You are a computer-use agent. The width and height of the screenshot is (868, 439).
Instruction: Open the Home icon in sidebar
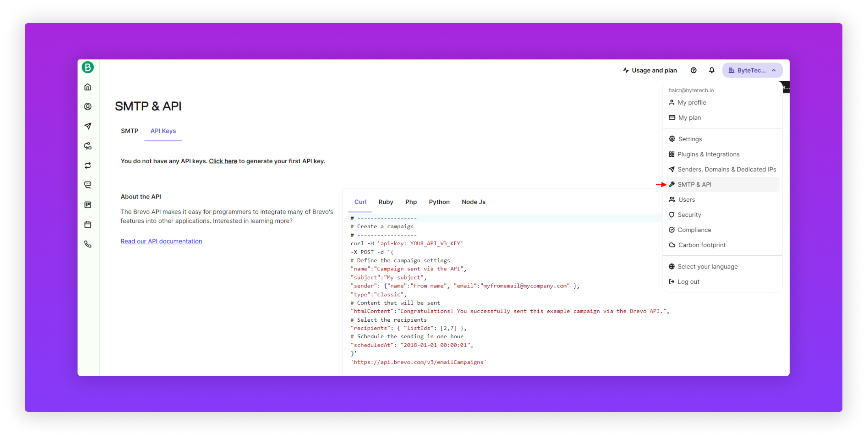click(88, 87)
